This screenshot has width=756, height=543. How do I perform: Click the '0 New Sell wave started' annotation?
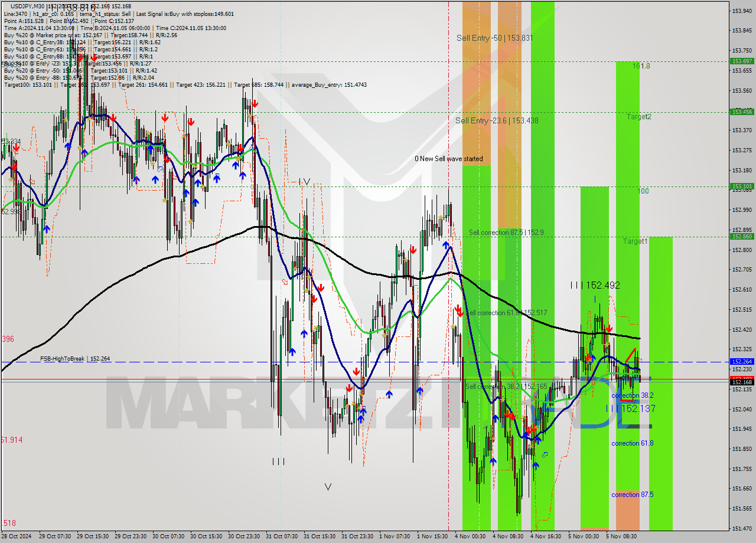click(x=448, y=159)
